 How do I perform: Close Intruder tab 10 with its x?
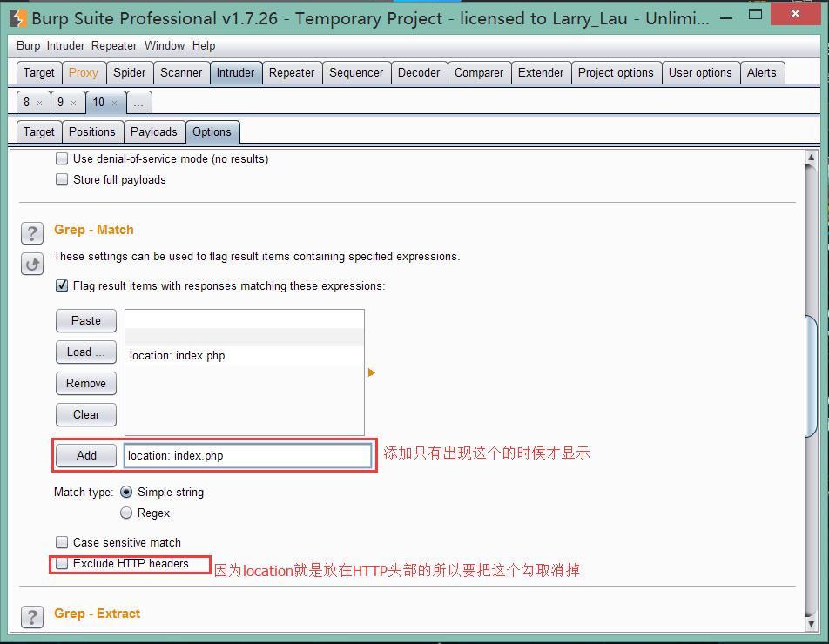pos(114,103)
